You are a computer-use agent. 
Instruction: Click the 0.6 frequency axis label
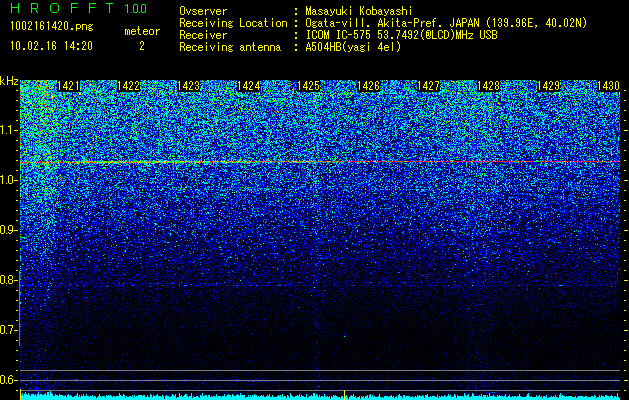(x=9, y=380)
